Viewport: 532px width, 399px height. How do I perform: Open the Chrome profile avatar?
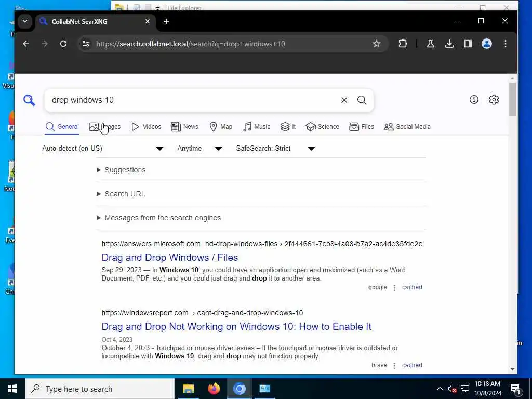coord(486,44)
